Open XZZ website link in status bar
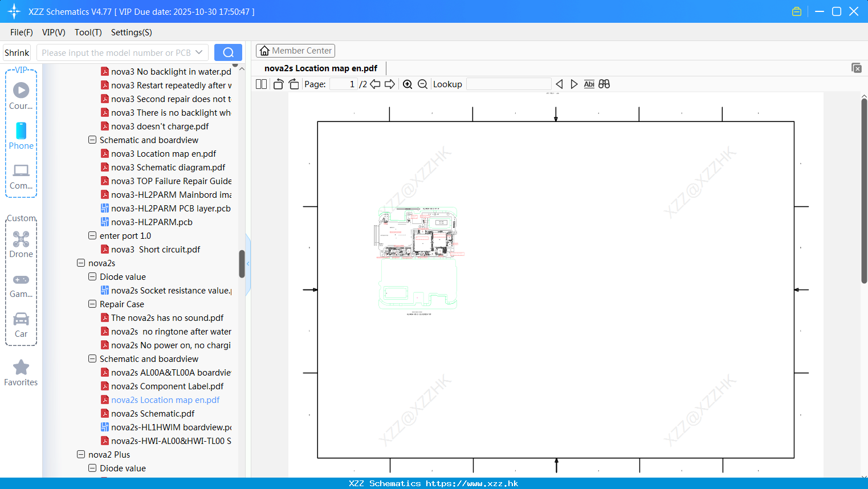 pyautogui.click(x=472, y=483)
